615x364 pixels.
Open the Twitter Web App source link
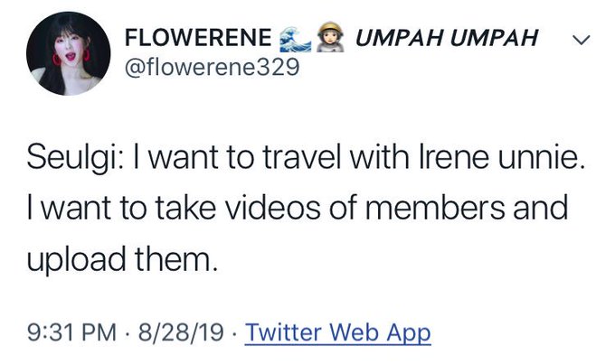[x=337, y=332]
